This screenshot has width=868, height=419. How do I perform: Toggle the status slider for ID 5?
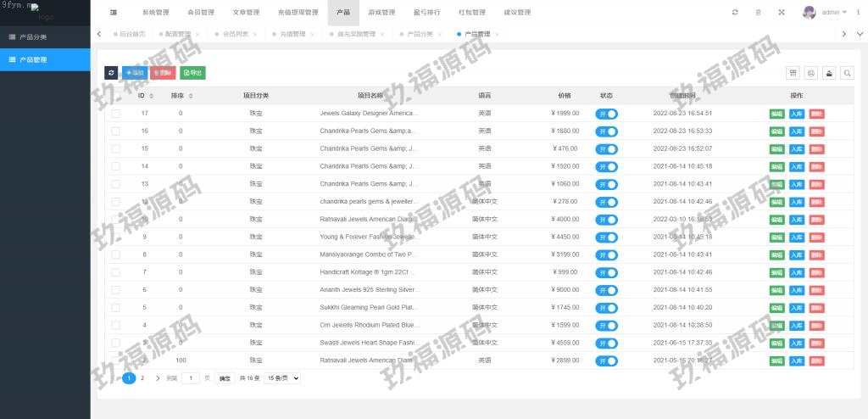point(606,307)
